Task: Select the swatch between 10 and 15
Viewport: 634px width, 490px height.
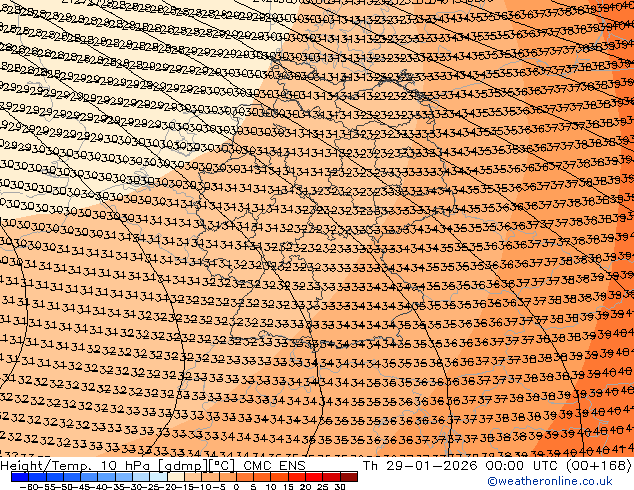Action: pyautogui.click(x=280, y=477)
